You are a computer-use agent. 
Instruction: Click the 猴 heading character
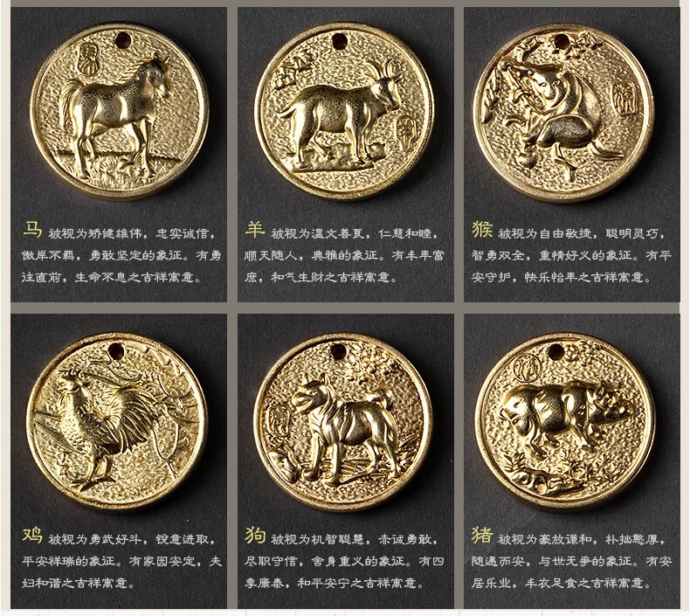tap(482, 230)
